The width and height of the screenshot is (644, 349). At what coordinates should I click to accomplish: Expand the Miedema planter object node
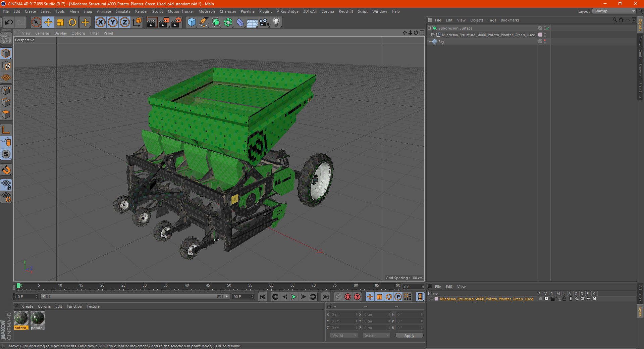click(433, 35)
